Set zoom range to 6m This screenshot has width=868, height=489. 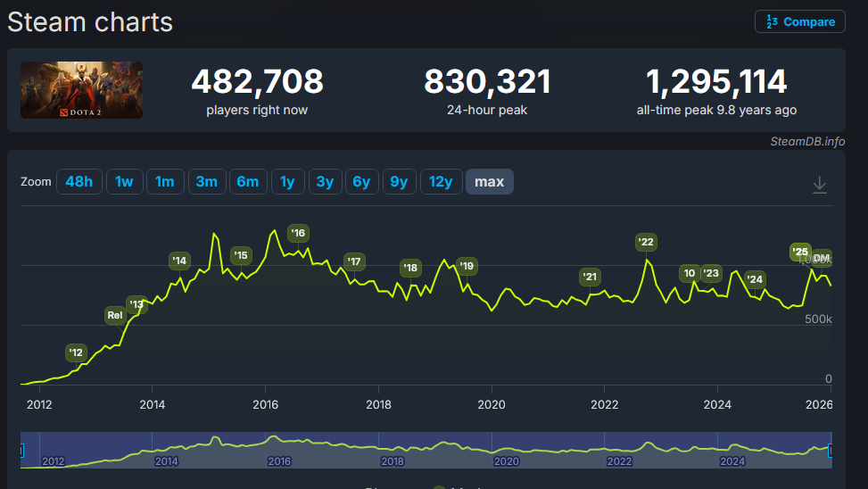click(248, 182)
